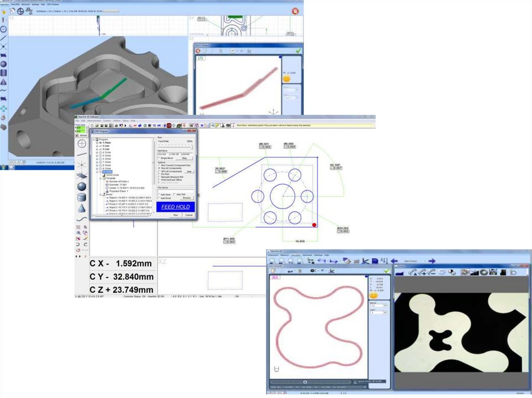Toggle Auto Save checkbox
This screenshot has height=398, width=532.
click(158, 195)
